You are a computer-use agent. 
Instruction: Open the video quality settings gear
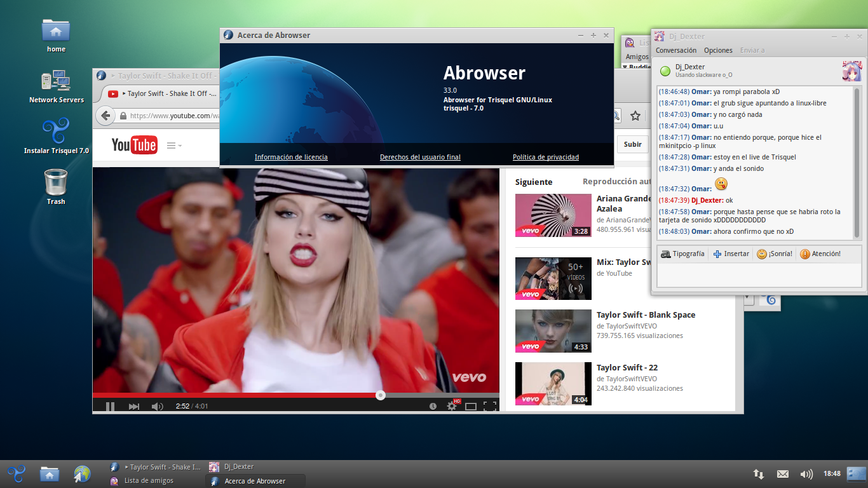point(452,406)
